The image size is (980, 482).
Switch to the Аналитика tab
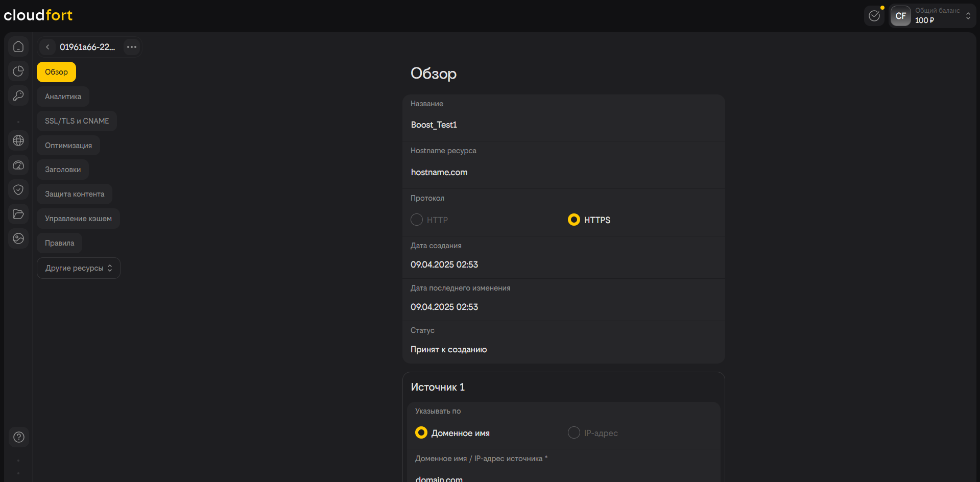click(x=63, y=97)
